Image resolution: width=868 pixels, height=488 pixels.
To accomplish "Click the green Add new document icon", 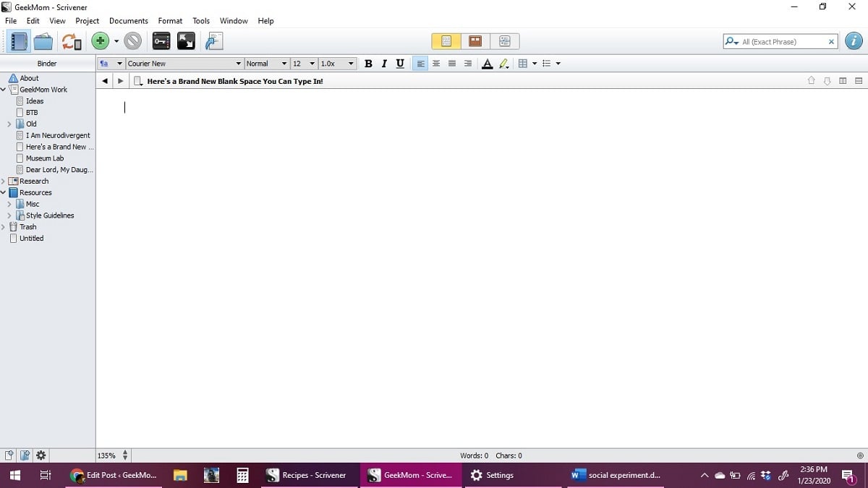I will point(100,41).
